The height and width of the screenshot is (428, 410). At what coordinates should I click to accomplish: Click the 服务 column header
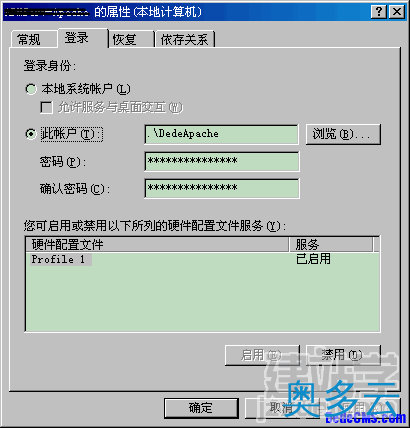click(331, 245)
